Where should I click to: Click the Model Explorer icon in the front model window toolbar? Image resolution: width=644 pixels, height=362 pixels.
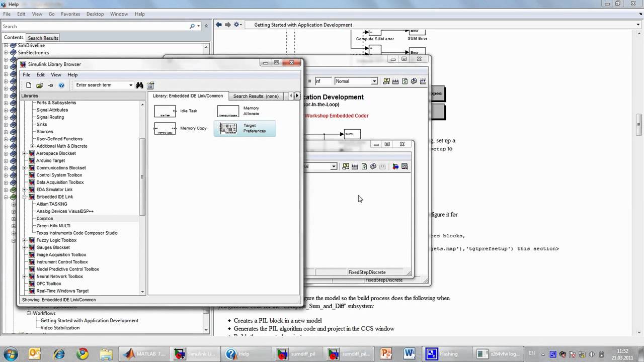pyautogui.click(x=404, y=166)
